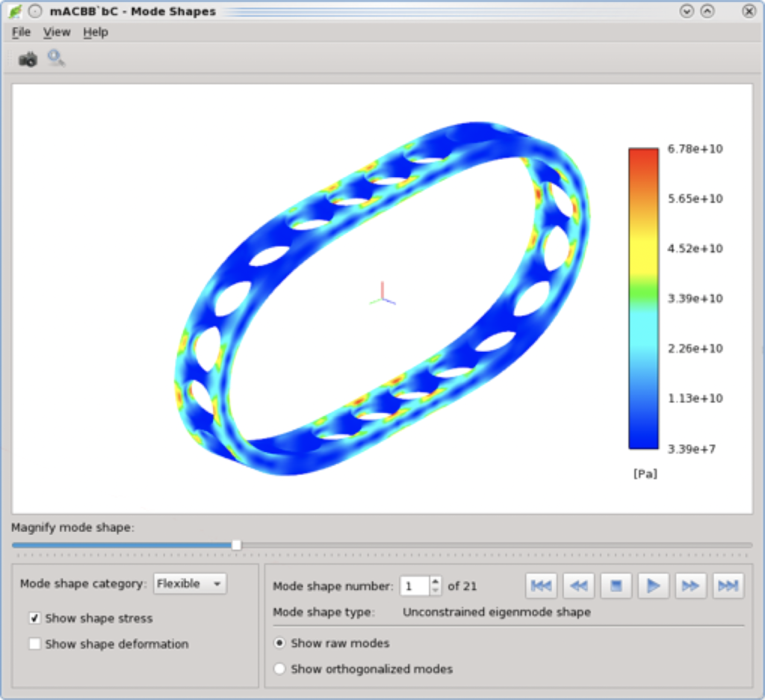Open the View menu
Screen dimensions: 765x700
point(56,32)
